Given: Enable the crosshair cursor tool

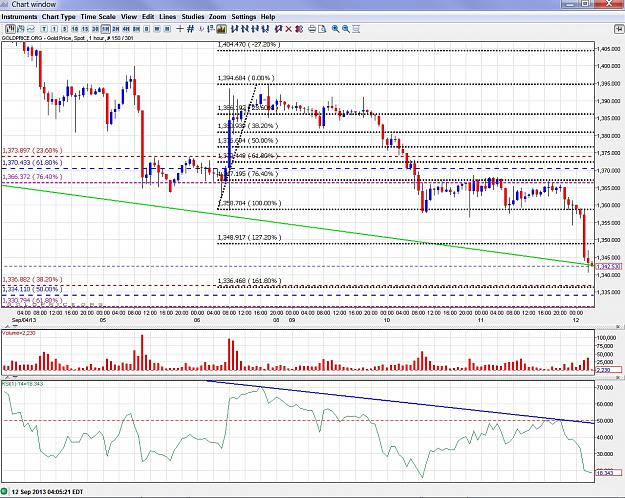Looking at the screenshot, I should point(180,29).
